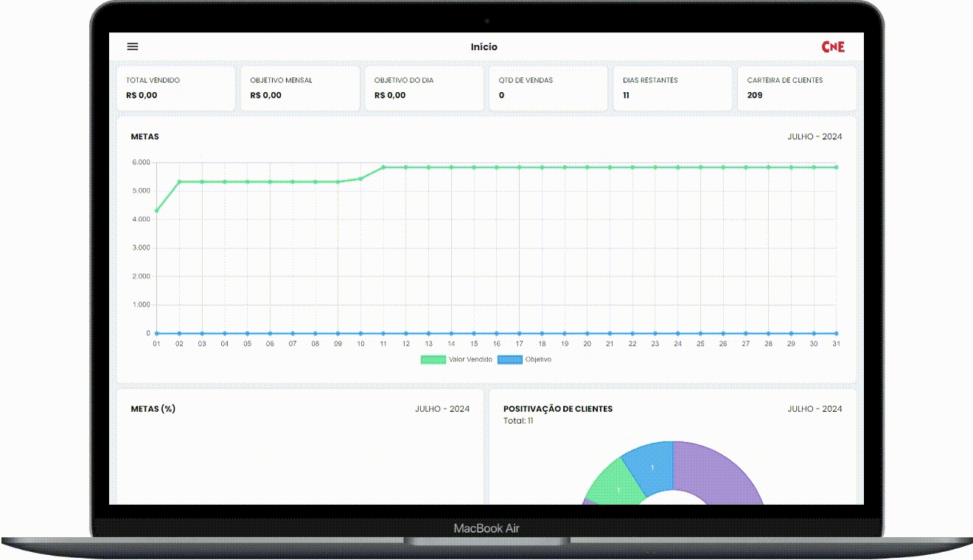Click the blue Objetivo legend swatch
973x560 pixels.
(510, 360)
